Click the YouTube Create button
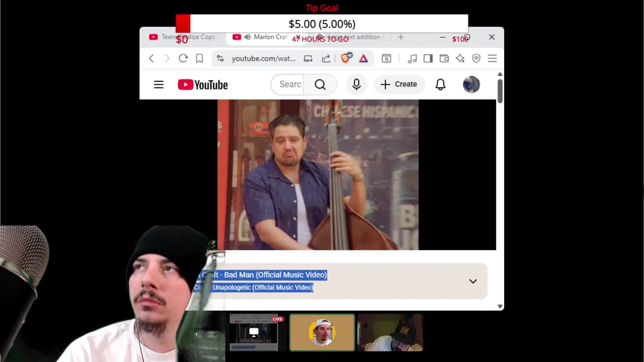The image size is (644, 362). [x=399, y=84]
